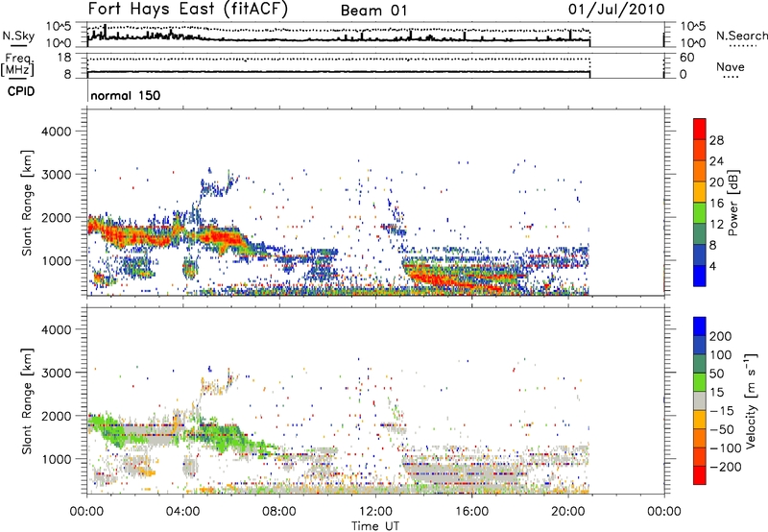Click the 'CPID' row label

21,91
